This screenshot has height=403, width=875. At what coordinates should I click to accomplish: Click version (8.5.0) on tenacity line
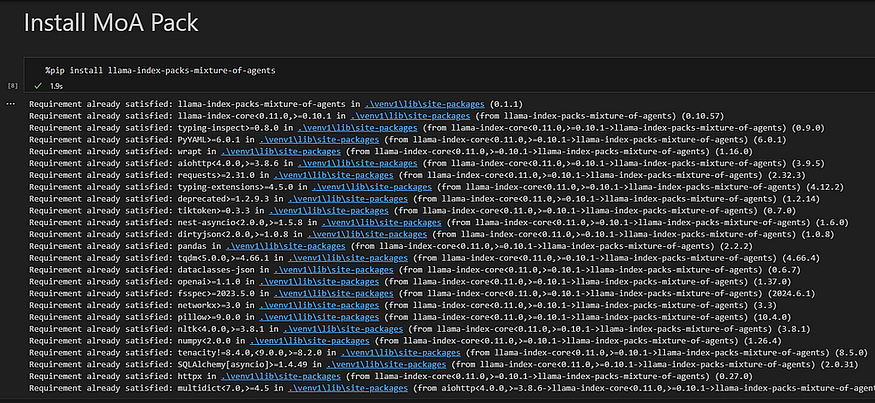pos(850,353)
